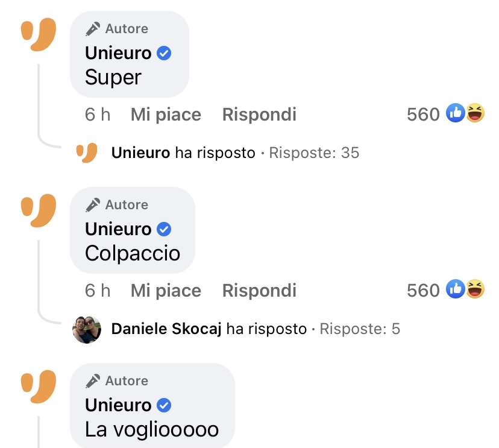Click Unieuro avatar beside the "Super" comment

(x=39, y=33)
